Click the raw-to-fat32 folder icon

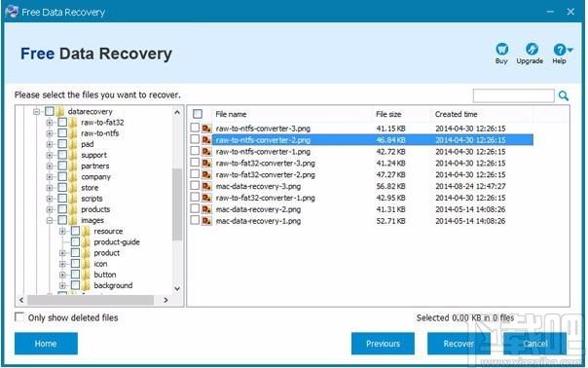point(73,123)
